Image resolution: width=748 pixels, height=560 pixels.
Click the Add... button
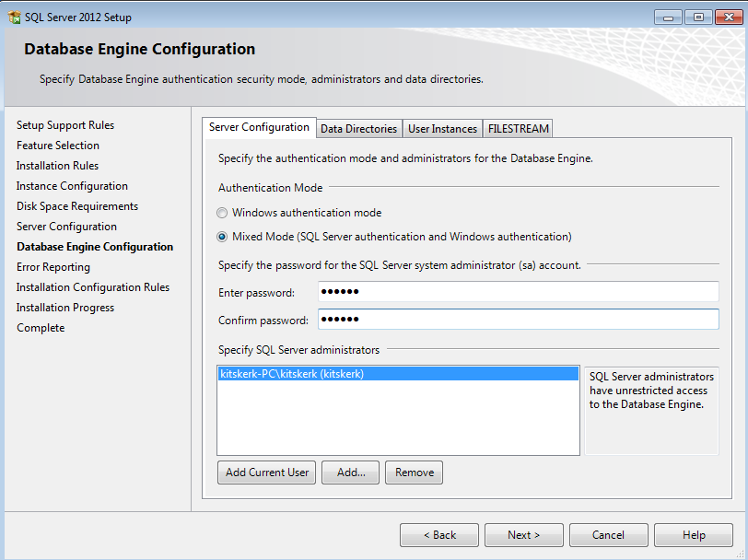(351, 472)
